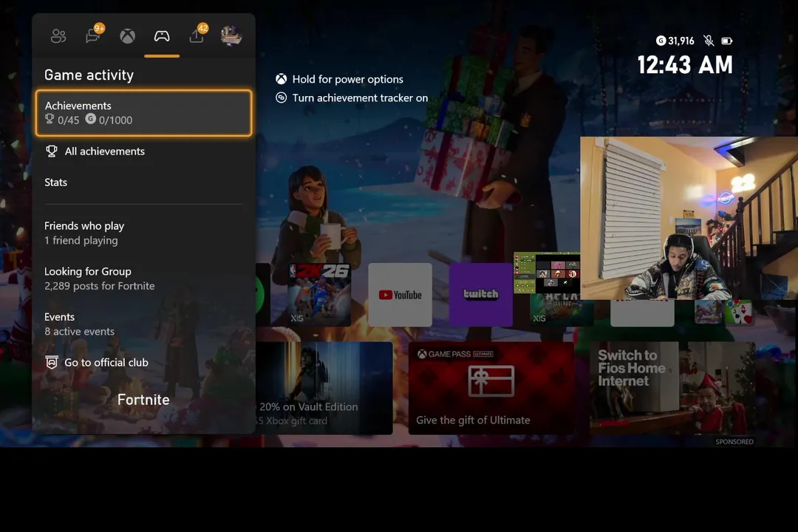Click the controller battery status icon
Screen dimensions: 798x532
click(727, 41)
